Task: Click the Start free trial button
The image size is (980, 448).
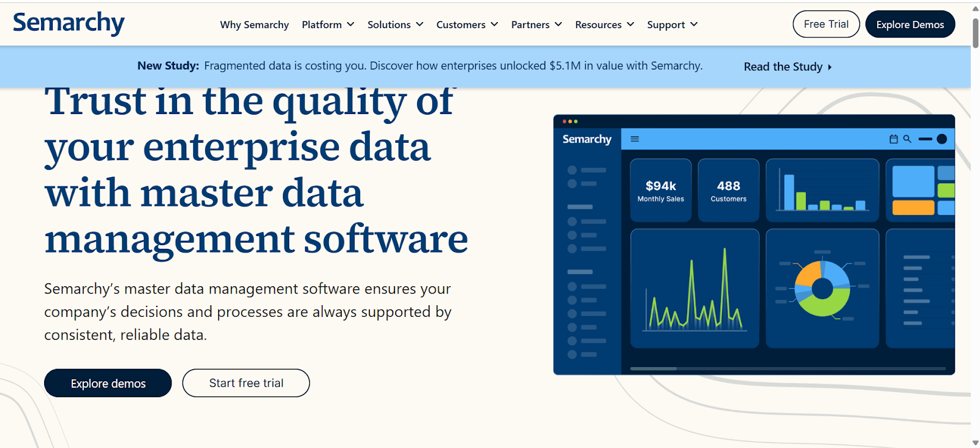Action: [246, 383]
